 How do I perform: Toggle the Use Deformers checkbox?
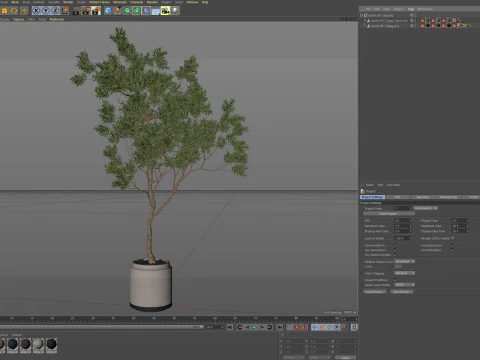(453, 250)
